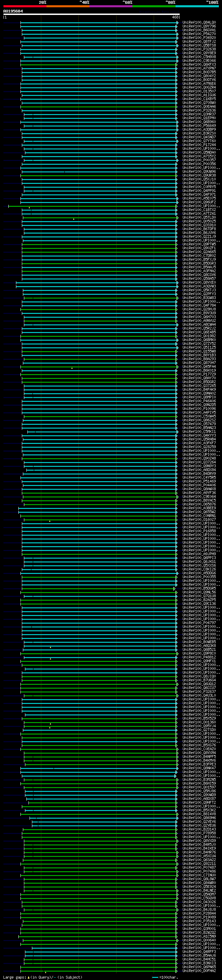Click the green ~80% identity legend segment

tap(154, 6)
